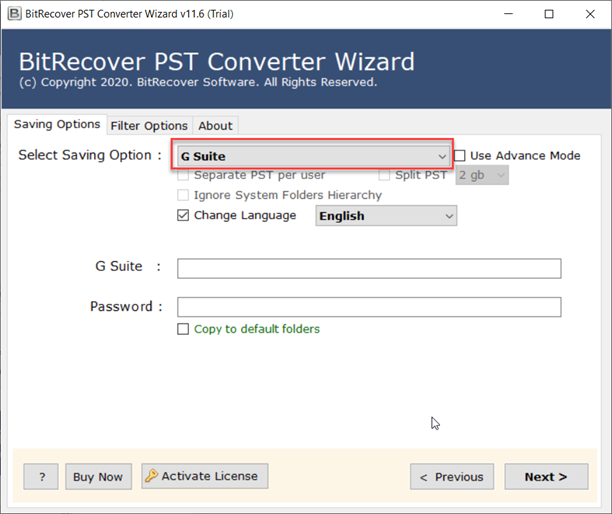Click the Password input field
The image size is (612, 514).
click(369, 307)
